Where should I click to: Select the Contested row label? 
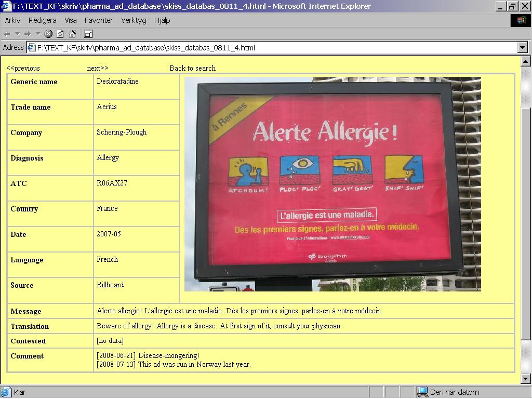pos(28,341)
